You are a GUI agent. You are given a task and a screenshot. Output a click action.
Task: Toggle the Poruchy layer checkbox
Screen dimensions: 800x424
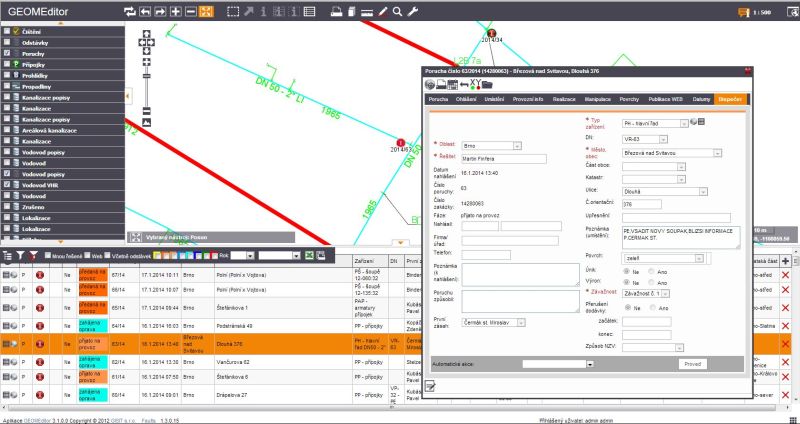[x=7, y=53]
